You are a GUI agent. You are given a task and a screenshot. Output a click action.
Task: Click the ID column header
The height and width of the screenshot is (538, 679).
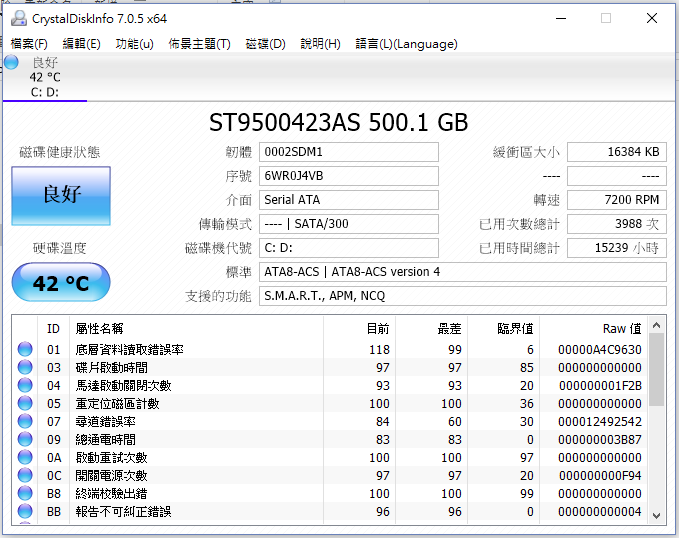point(53,329)
